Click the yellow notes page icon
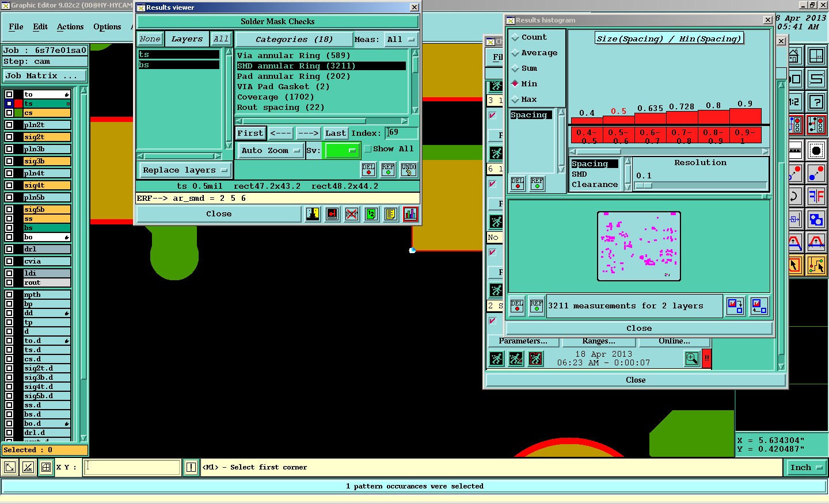 (x=390, y=214)
